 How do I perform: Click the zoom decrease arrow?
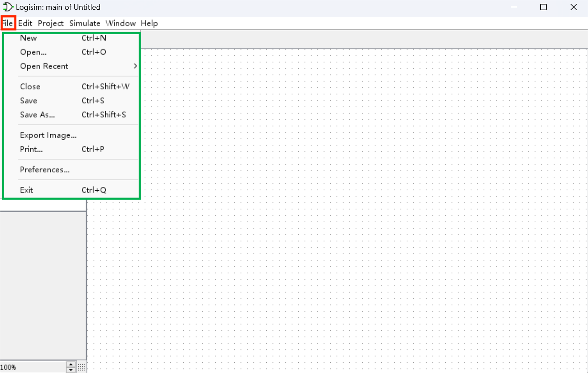coord(71,370)
